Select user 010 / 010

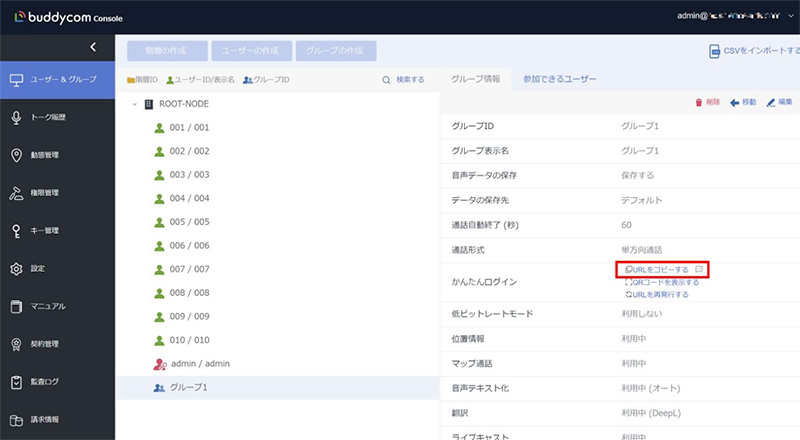[x=189, y=340]
